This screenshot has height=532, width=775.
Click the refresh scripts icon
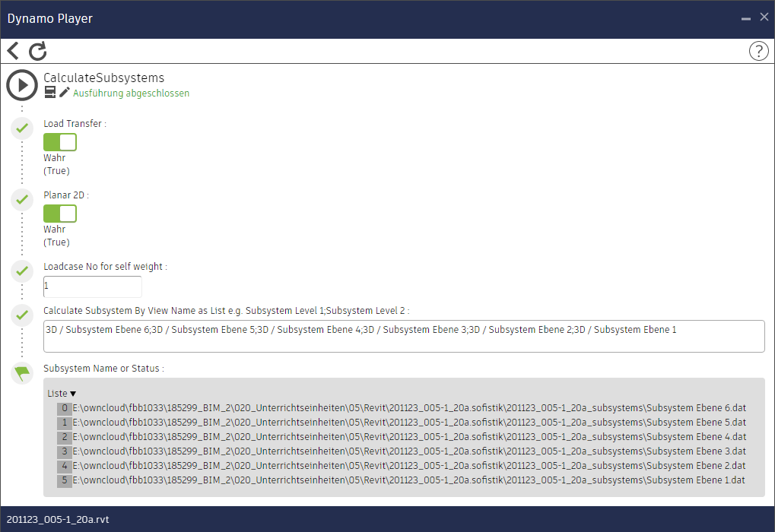click(x=38, y=51)
